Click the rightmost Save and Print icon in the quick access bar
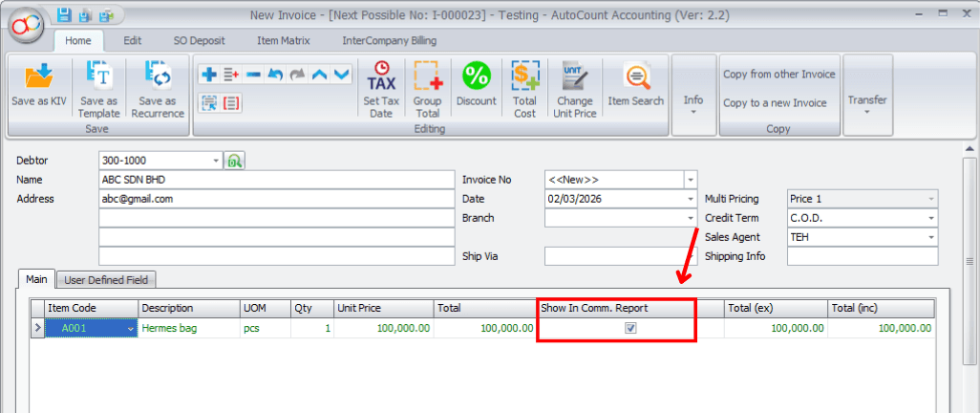The width and height of the screenshot is (980, 413). [x=108, y=14]
